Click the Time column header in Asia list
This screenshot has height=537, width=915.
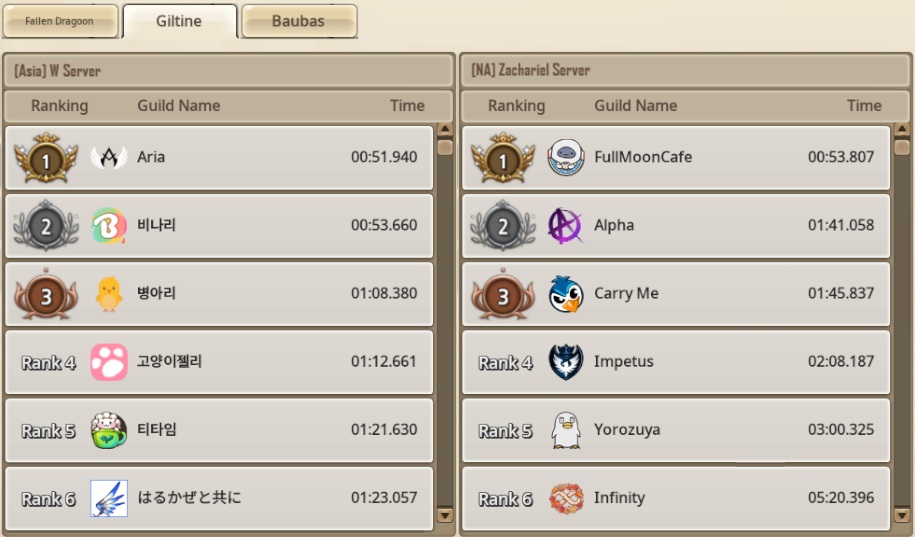[407, 106]
